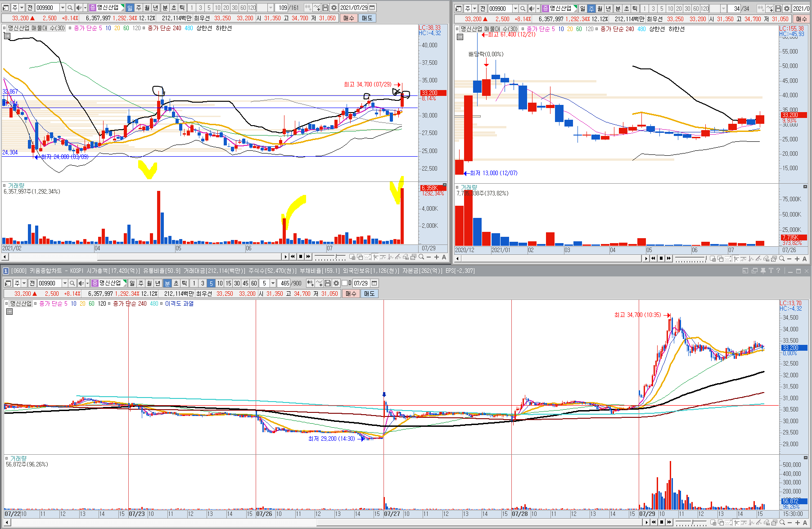Viewport: 812px width, 529px height.
Task: Click the zoom slider ruler below the bottom chart
Action: coord(691,523)
